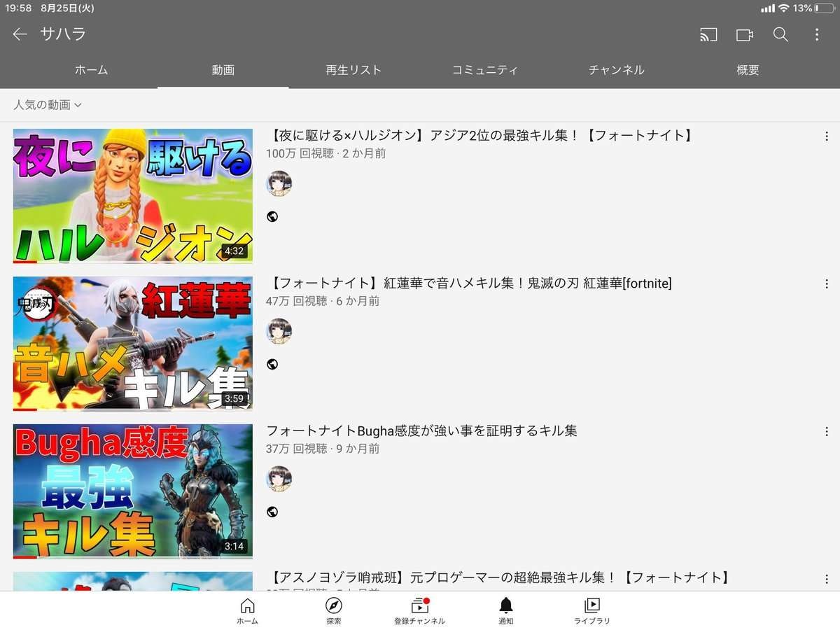Open more options for Bugha感度 video
The image size is (840, 630).
point(826,432)
